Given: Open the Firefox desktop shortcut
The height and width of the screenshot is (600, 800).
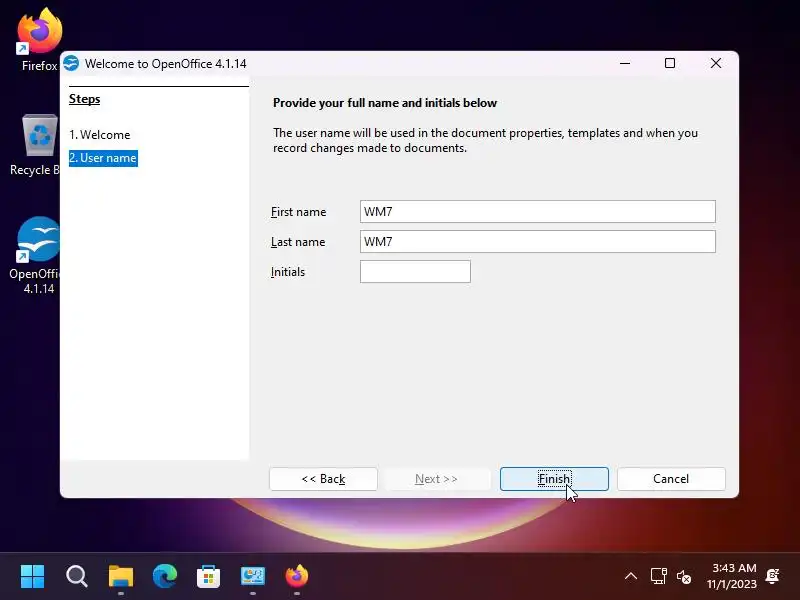Looking at the screenshot, I should pos(39,40).
